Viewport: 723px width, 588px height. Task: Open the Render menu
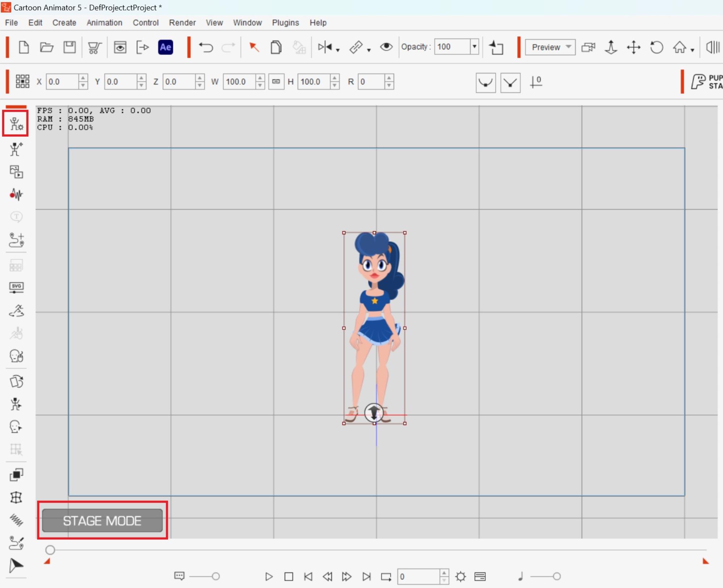point(182,22)
